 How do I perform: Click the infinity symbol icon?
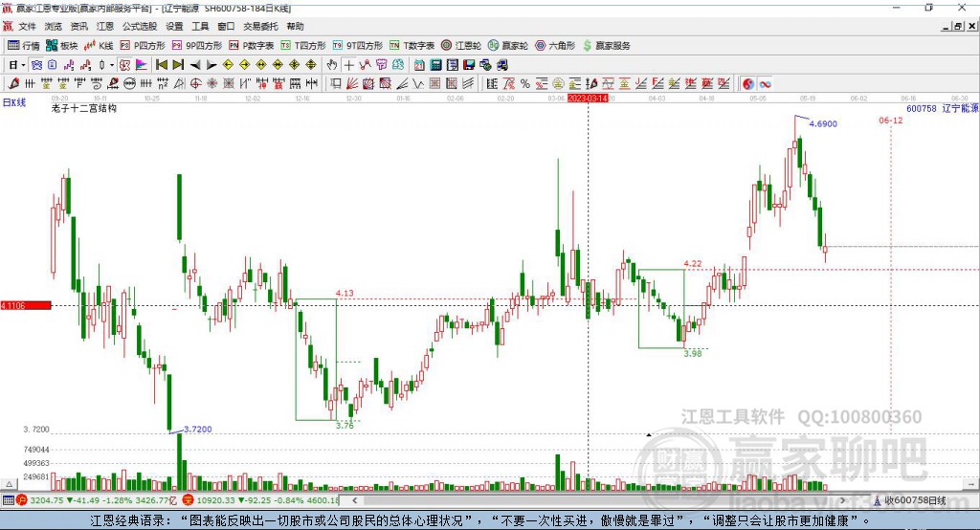[765, 83]
